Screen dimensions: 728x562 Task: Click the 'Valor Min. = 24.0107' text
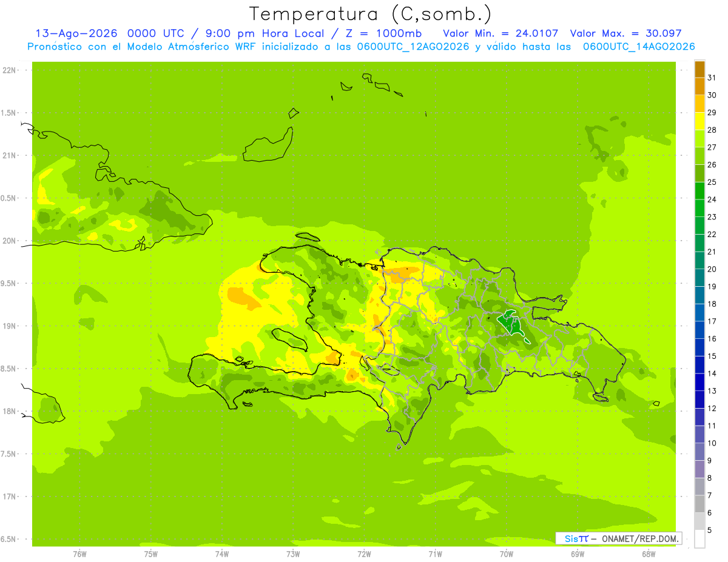[x=500, y=33]
